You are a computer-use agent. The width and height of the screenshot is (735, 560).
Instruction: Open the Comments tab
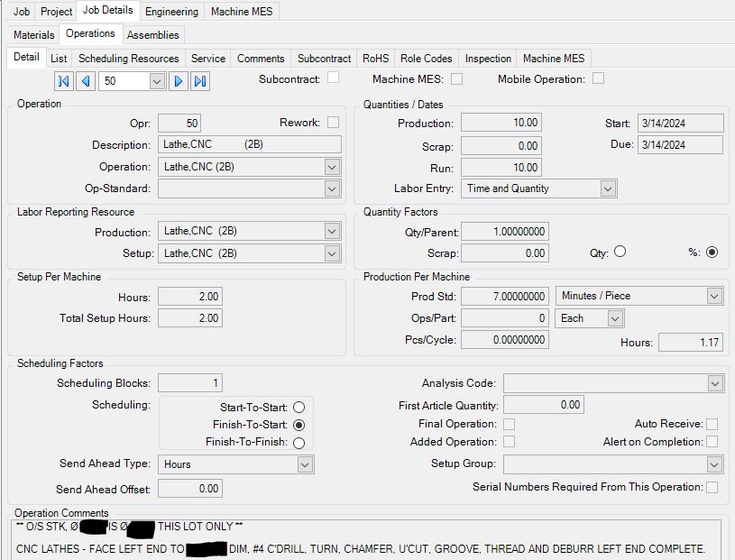pos(261,58)
